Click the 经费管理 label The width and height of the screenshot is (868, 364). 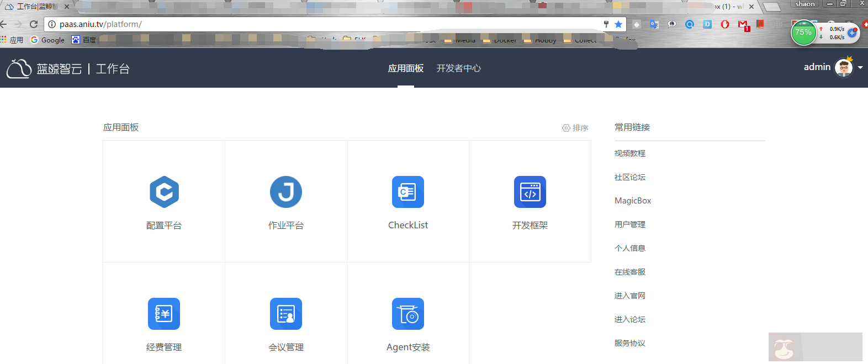click(x=164, y=347)
